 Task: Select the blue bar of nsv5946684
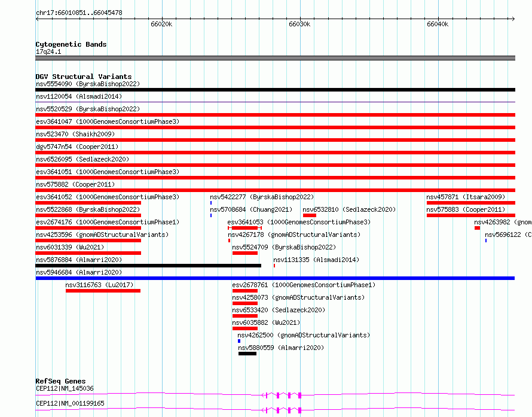click(275, 278)
